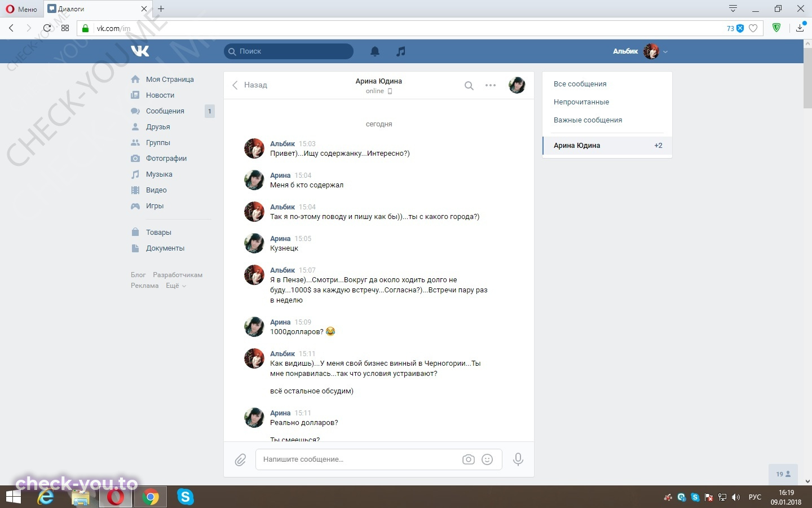Image resolution: width=812 pixels, height=508 pixels.
Task: Open green shield extension icon
Action: point(776,28)
